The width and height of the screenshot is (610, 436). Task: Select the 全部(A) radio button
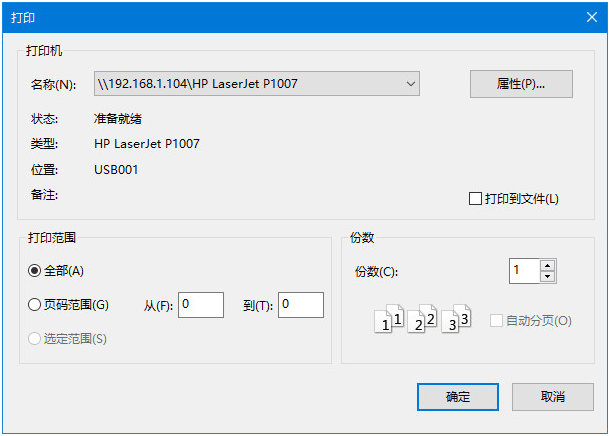click(35, 270)
